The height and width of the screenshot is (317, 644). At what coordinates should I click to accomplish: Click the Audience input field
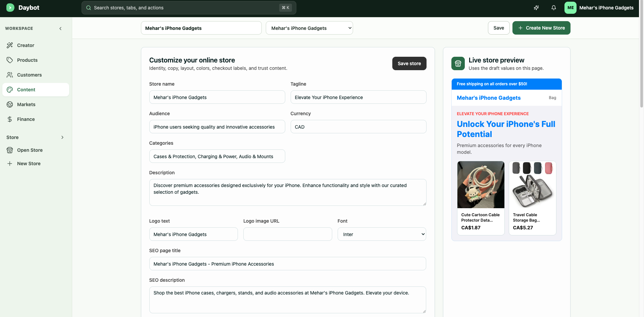(x=217, y=127)
